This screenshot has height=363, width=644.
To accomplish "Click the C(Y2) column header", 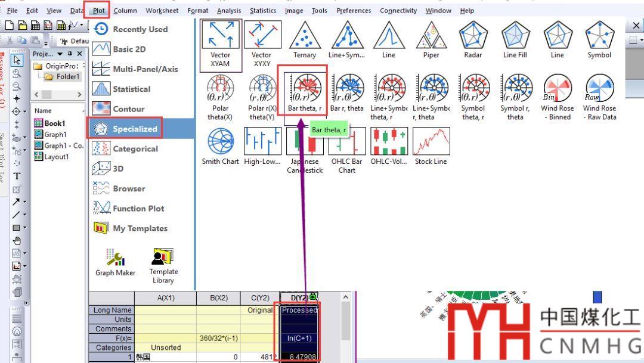I will pos(260,297).
